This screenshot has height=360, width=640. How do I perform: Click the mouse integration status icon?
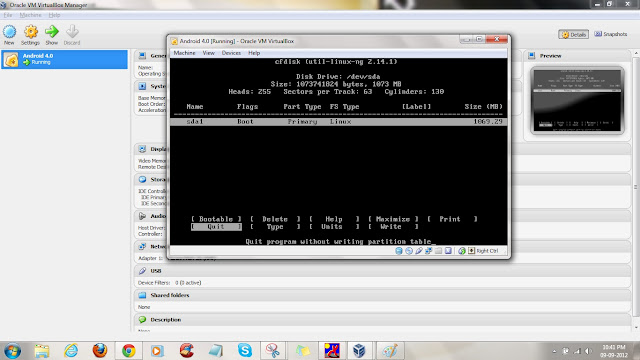coord(462,251)
